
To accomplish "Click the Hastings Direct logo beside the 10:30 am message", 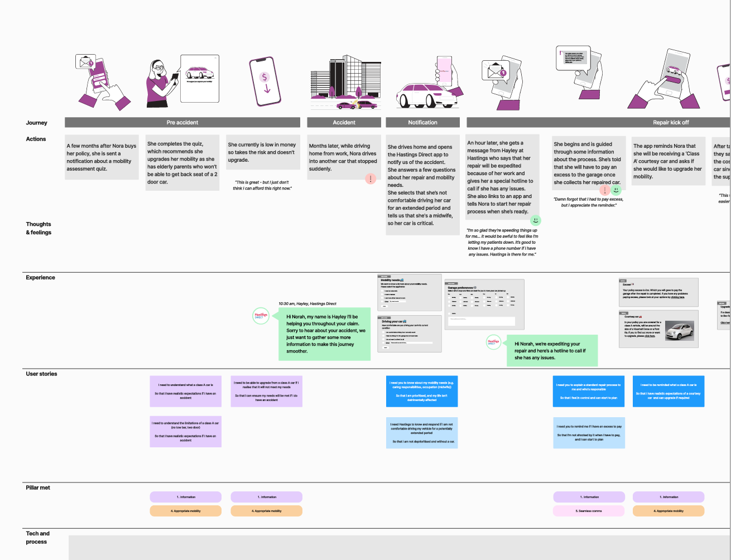I will (261, 316).
